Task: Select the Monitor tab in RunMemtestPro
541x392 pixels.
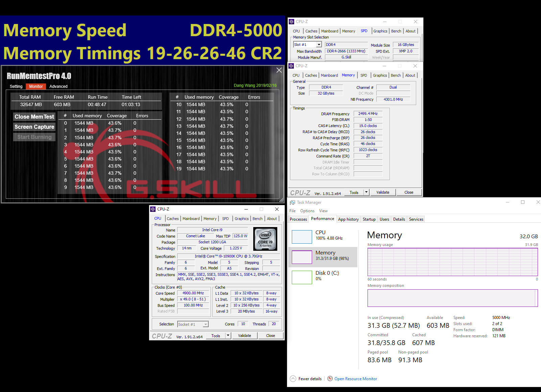Action: tap(36, 86)
